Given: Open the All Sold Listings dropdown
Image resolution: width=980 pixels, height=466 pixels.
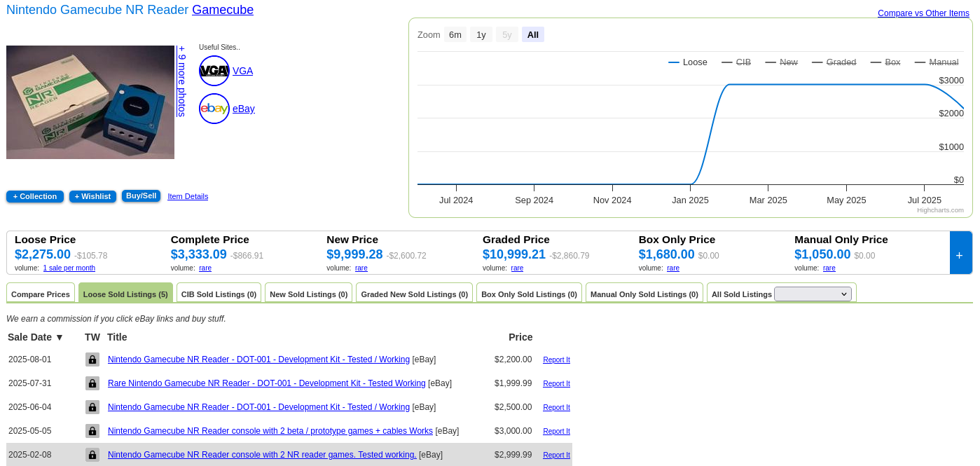Looking at the screenshot, I should [x=813, y=294].
